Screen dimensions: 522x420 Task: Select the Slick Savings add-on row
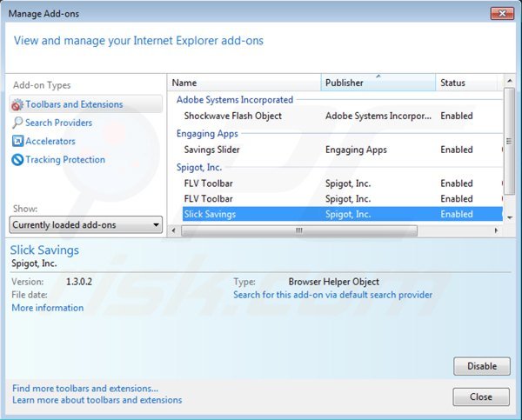tap(342, 214)
